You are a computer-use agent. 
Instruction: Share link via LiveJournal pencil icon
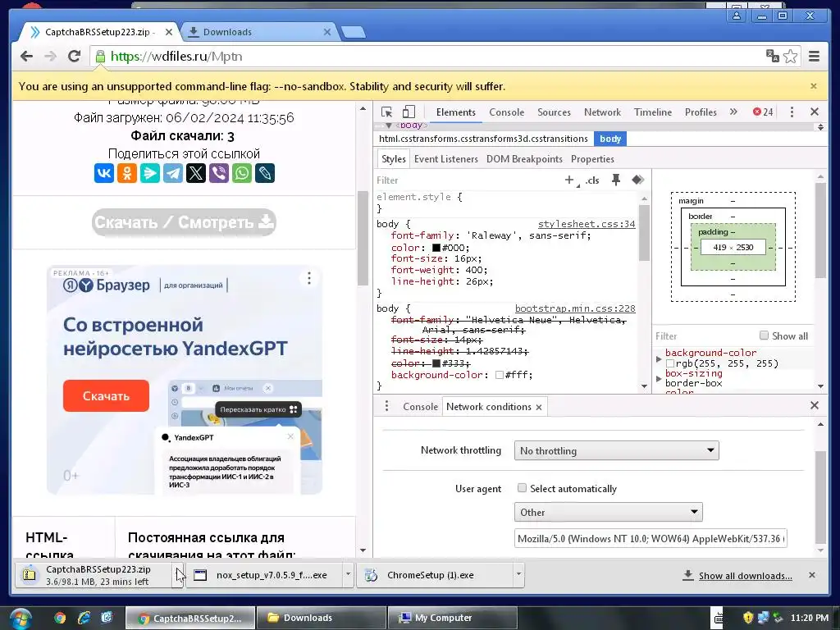(265, 173)
